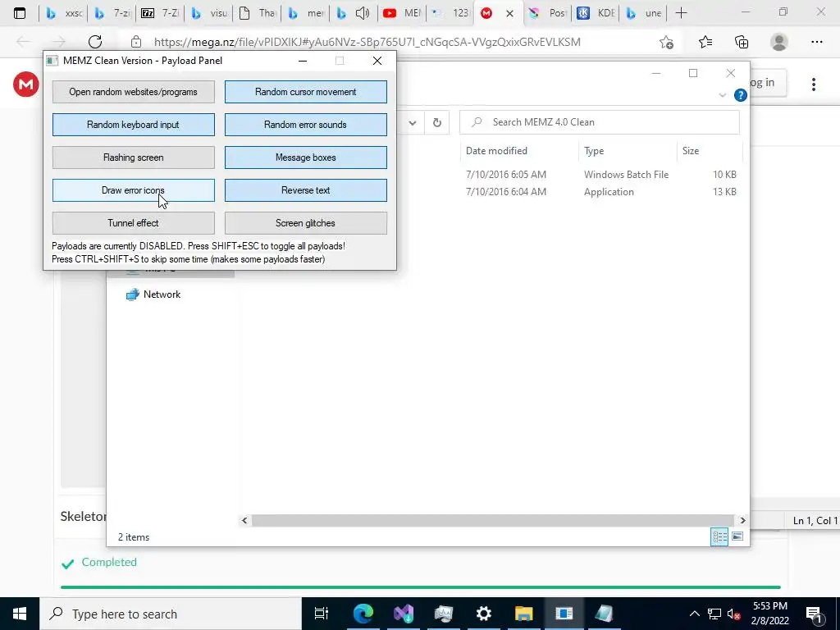840x630 pixels.
Task: Click the Explorer horizontal scrollbar track
Action: [492, 520]
